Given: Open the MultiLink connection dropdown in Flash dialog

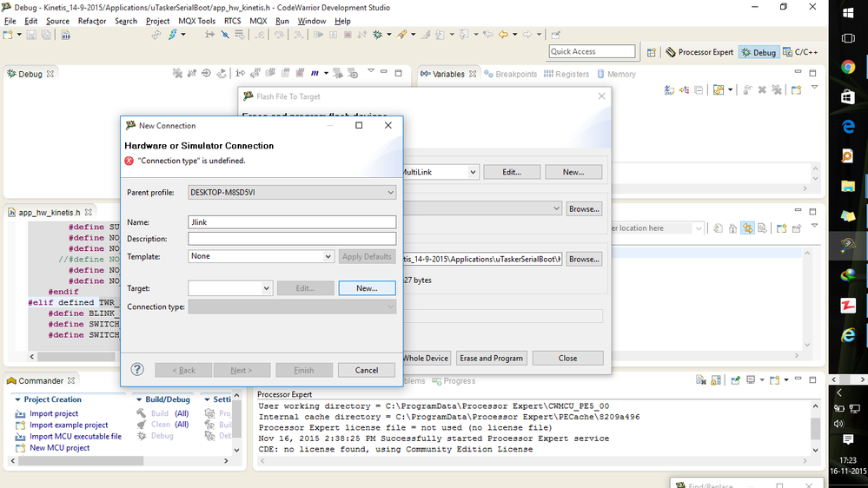Looking at the screenshot, I should point(473,172).
